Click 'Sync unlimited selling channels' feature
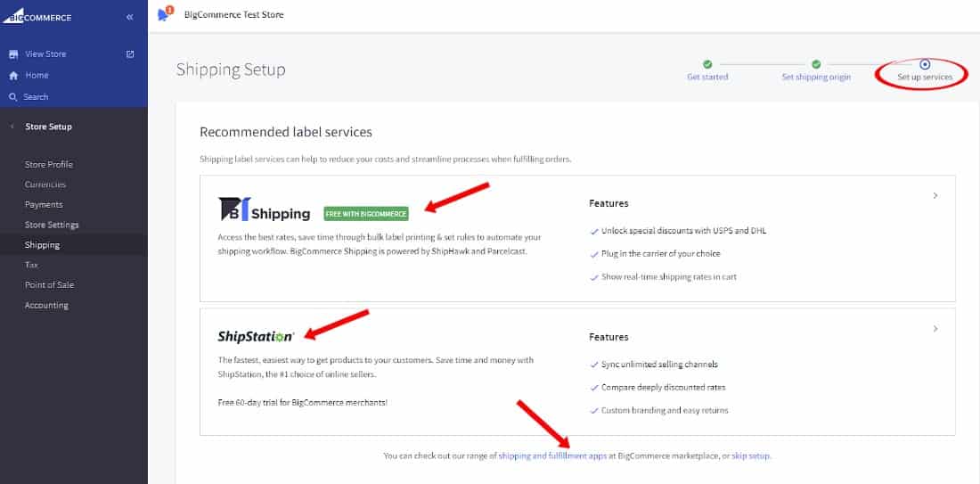 pos(659,365)
